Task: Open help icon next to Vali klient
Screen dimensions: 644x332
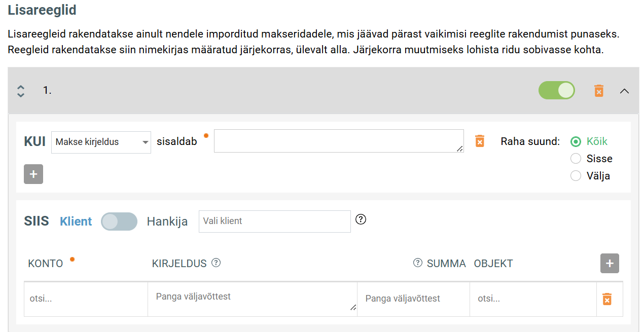Action: [361, 219]
